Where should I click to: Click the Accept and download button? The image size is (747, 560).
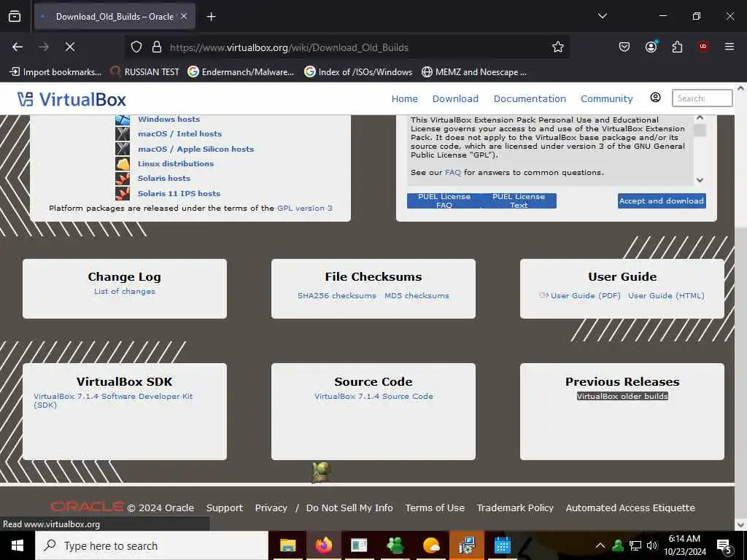pos(662,201)
